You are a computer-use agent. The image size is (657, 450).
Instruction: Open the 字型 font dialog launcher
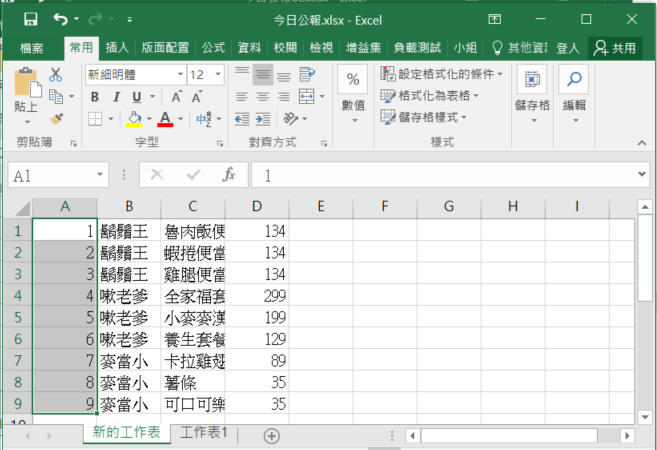pos(220,143)
